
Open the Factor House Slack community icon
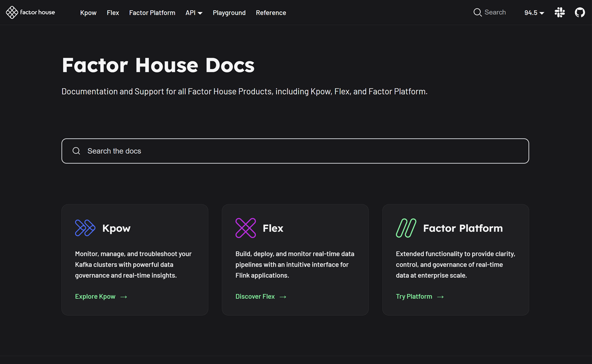tap(559, 12)
